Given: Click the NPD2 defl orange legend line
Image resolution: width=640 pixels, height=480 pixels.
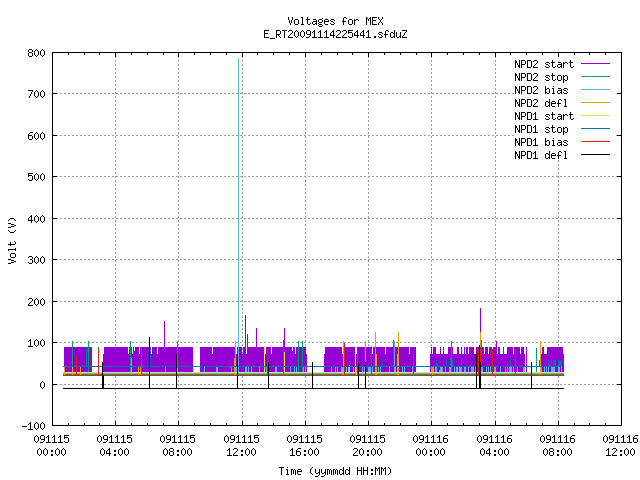Looking at the screenshot, I should [596, 103].
